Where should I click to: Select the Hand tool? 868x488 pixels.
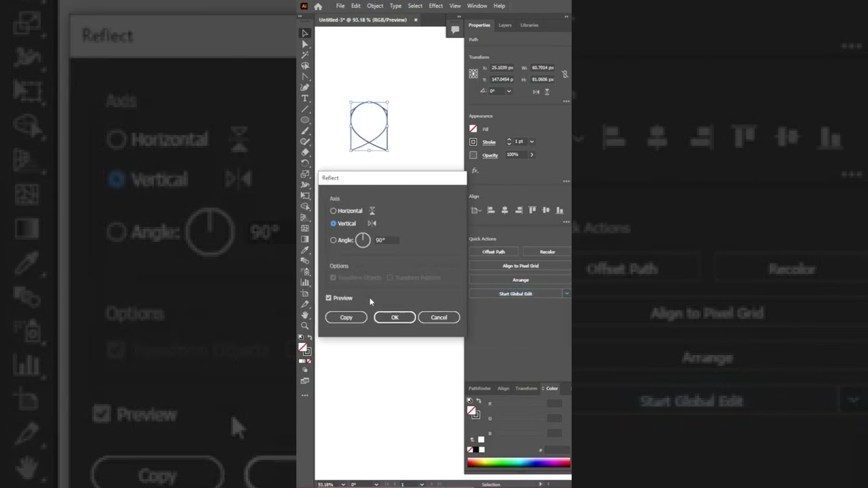[x=305, y=315]
